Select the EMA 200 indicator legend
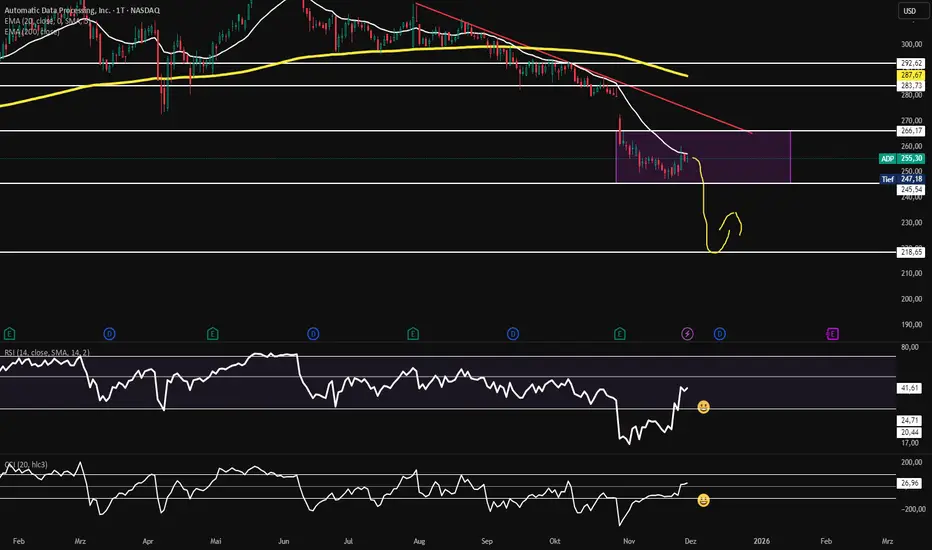 click(x=32, y=32)
